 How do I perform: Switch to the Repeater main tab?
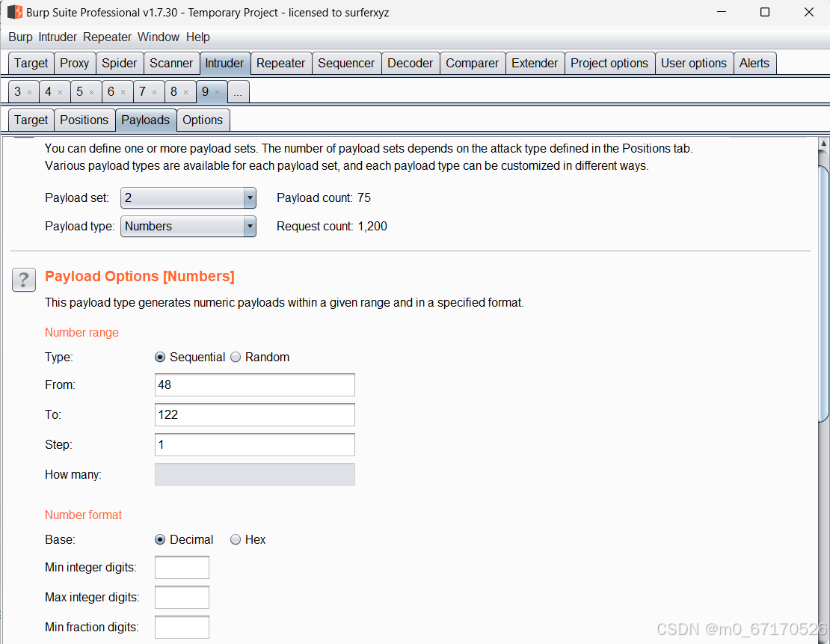point(281,63)
